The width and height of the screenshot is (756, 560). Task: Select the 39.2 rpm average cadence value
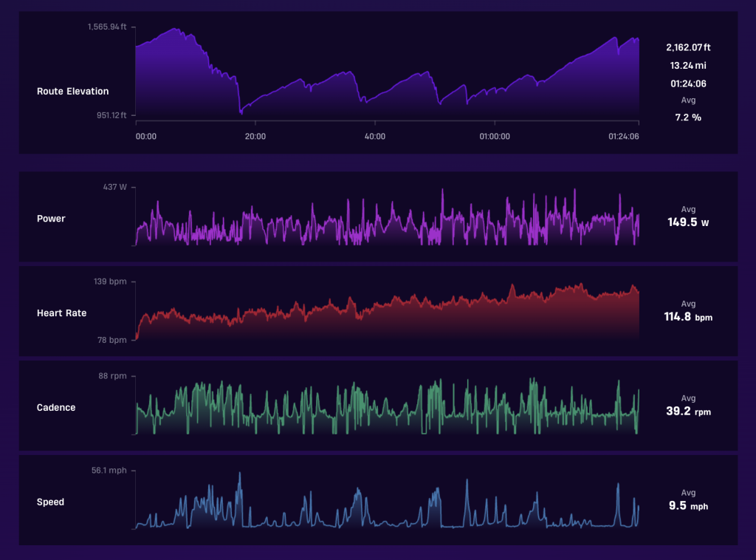688,412
